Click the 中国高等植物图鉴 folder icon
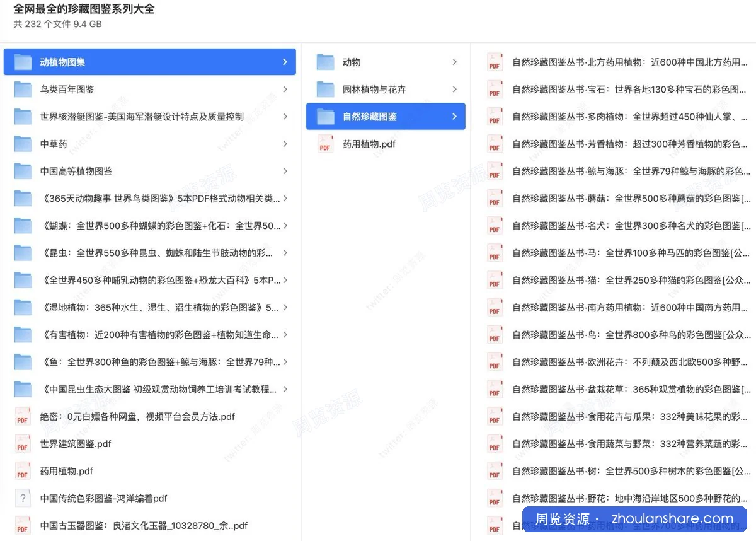This screenshot has width=756, height=541. [x=23, y=171]
